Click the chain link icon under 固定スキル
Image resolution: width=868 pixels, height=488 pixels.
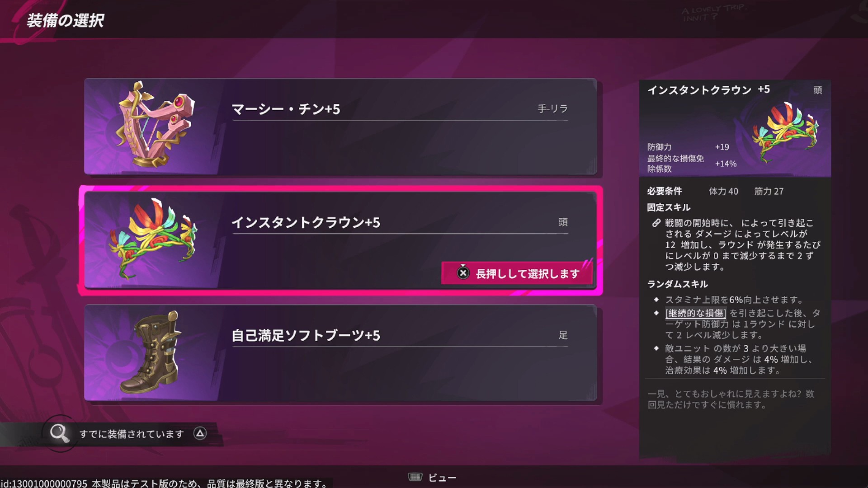656,223
